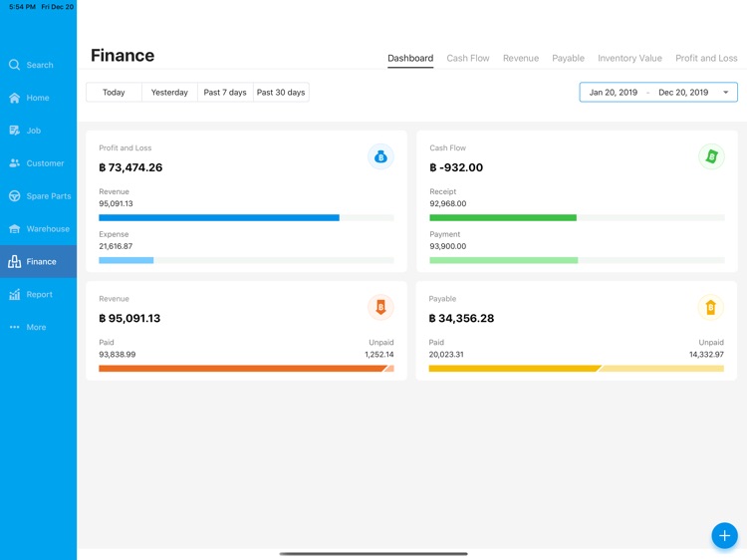Click the ฿ 95,091.13 revenue card total
This screenshot has width=747, height=560.
point(129,318)
